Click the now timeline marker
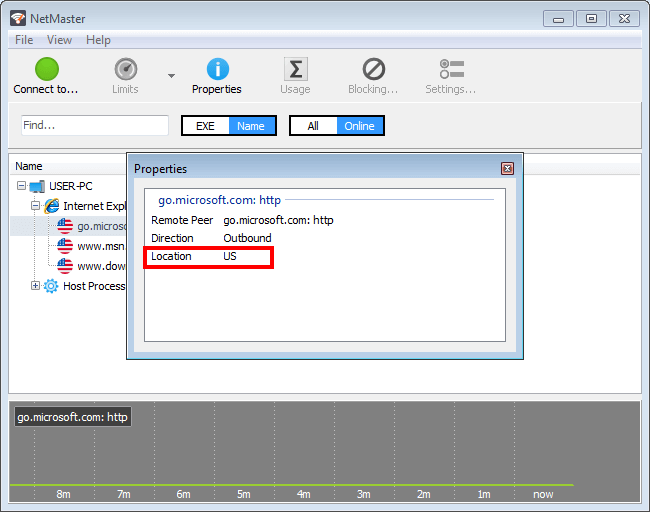The height and width of the screenshot is (512, 650). click(543, 494)
